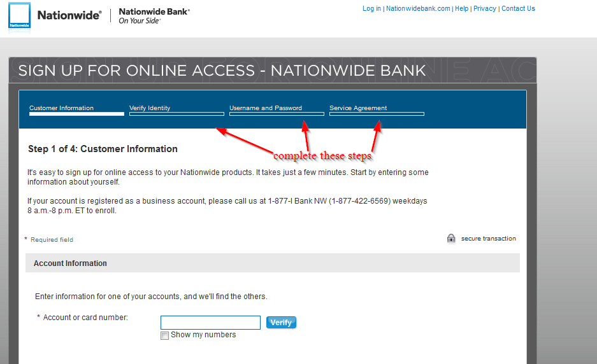
Task: Open the Privacy link
Action: pos(485,8)
